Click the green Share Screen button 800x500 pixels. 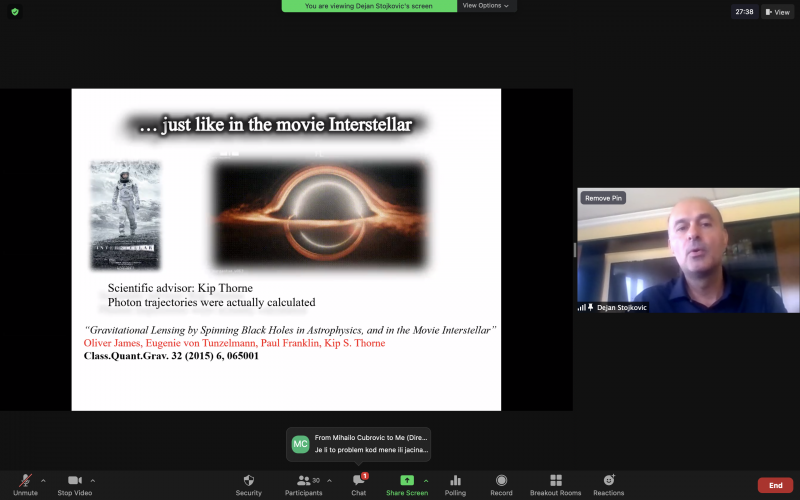[407, 485]
